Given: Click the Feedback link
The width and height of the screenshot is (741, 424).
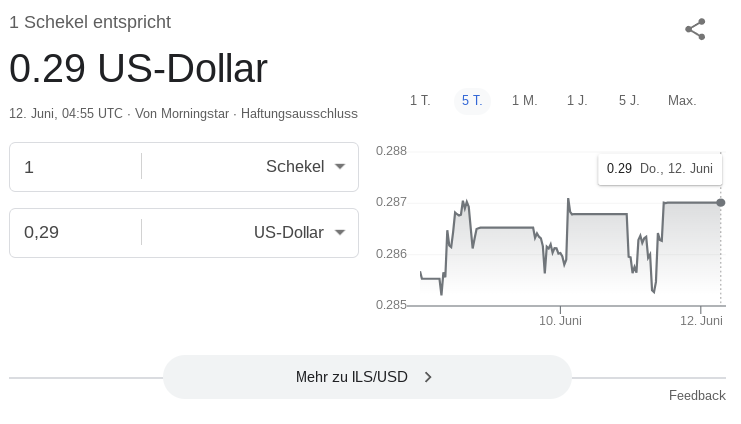Looking at the screenshot, I should click(697, 396).
